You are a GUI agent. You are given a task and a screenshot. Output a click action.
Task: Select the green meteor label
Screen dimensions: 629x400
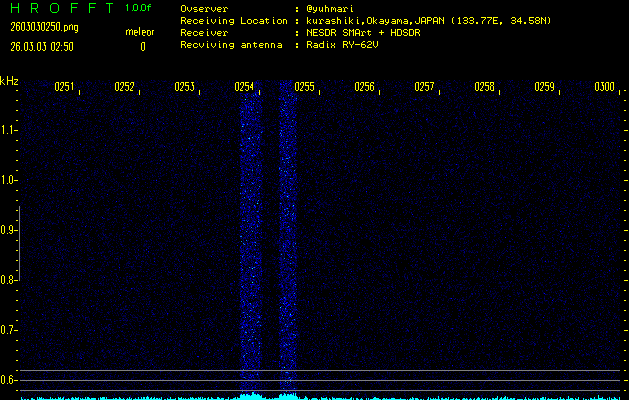(139, 32)
